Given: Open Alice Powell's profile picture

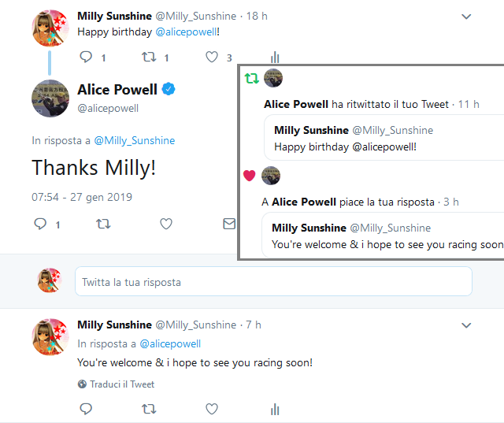Looking at the screenshot, I should (x=49, y=98).
